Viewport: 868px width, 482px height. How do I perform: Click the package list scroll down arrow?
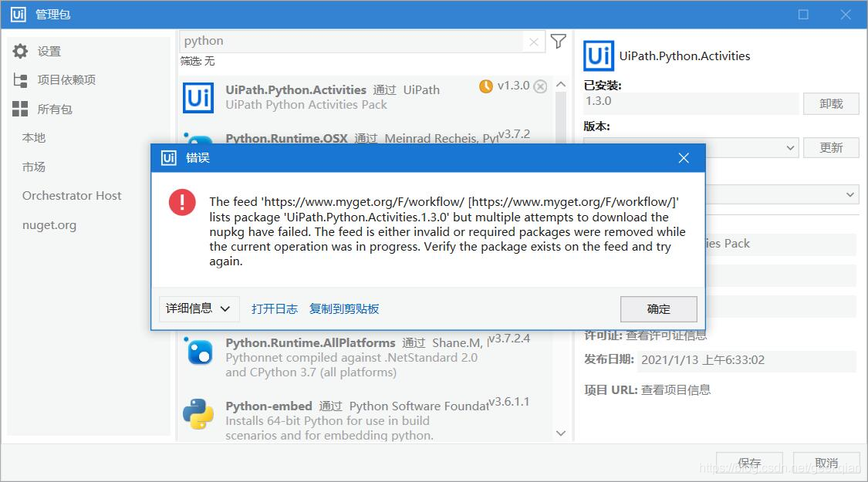coord(561,433)
